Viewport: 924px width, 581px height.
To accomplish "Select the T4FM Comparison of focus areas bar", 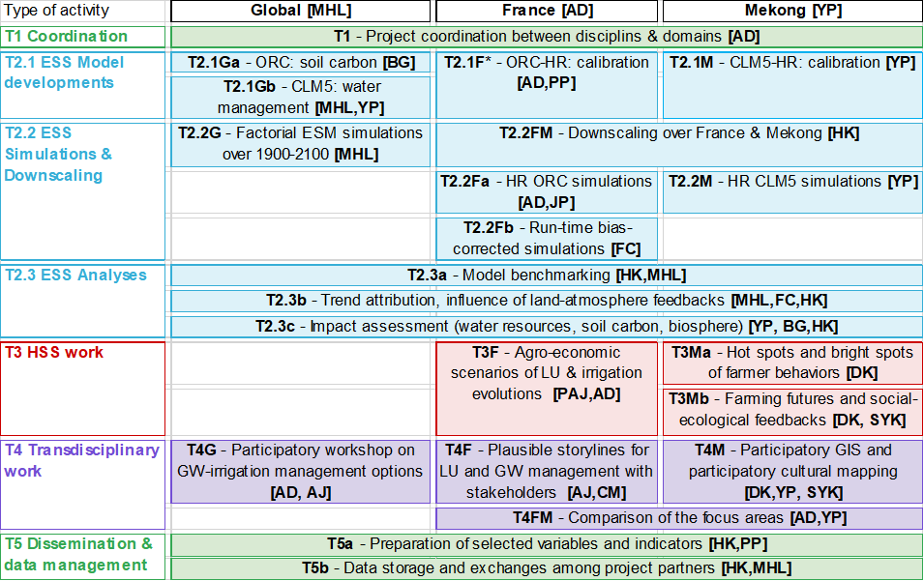I will pyautogui.click(x=678, y=518).
